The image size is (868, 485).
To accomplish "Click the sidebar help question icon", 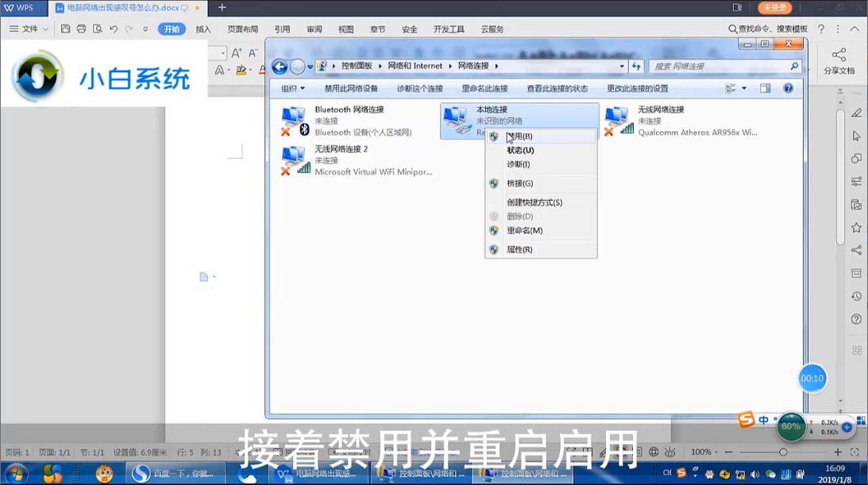I will pyautogui.click(x=856, y=319).
